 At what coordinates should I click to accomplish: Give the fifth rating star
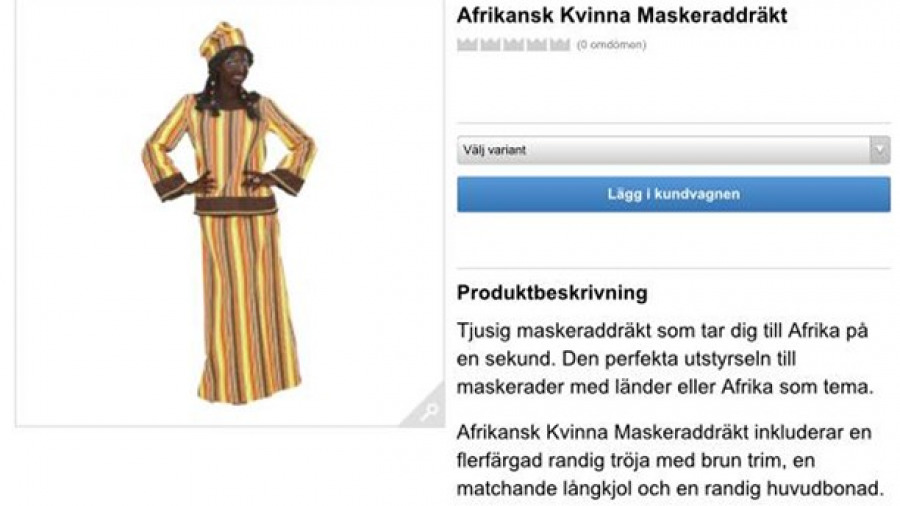(560, 44)
